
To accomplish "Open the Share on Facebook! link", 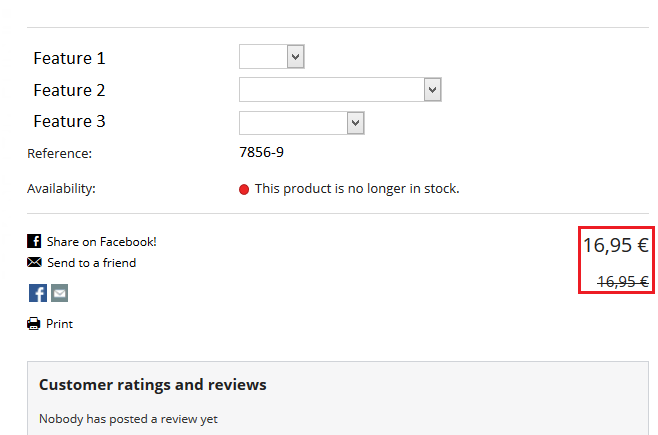I will [101, 242].
